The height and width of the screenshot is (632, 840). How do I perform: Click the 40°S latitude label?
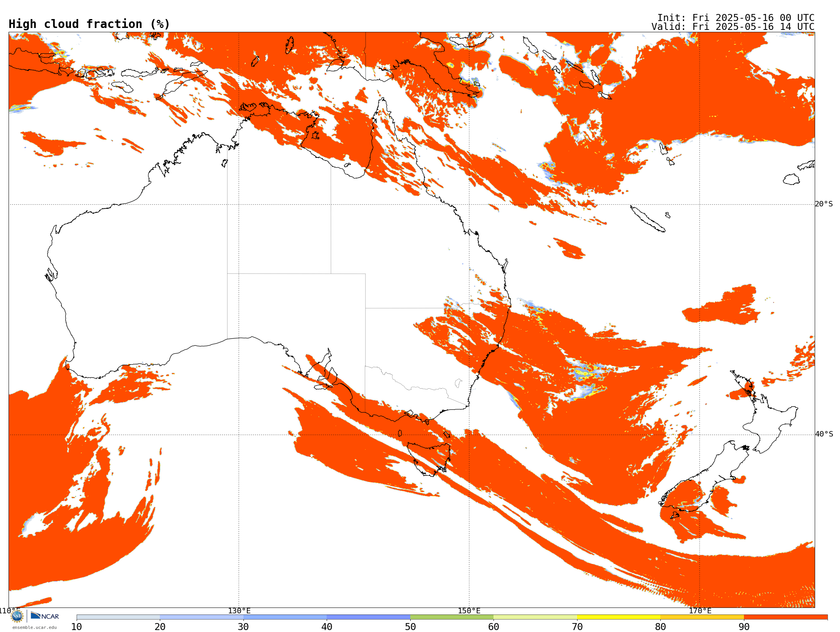point(824,434)
